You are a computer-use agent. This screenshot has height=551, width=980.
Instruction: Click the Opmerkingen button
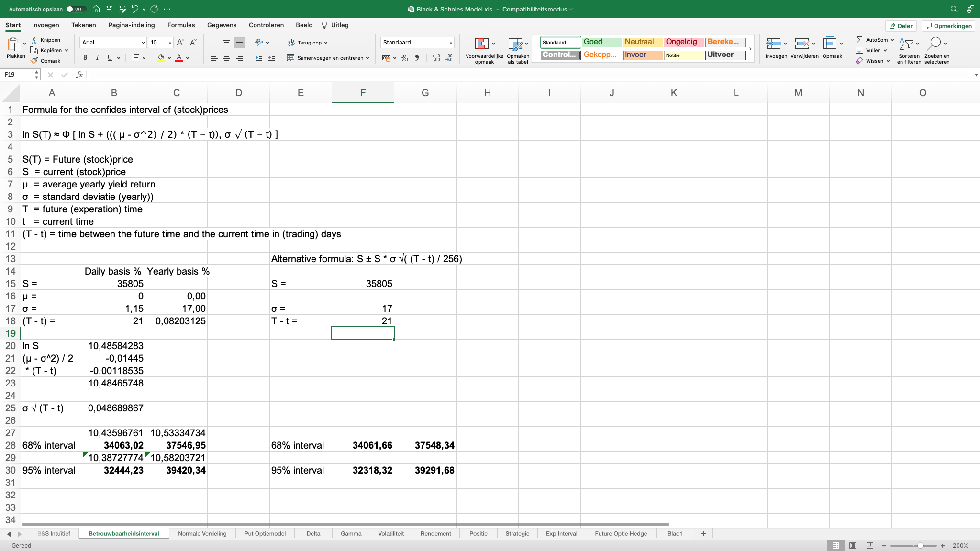pos(948,26)
